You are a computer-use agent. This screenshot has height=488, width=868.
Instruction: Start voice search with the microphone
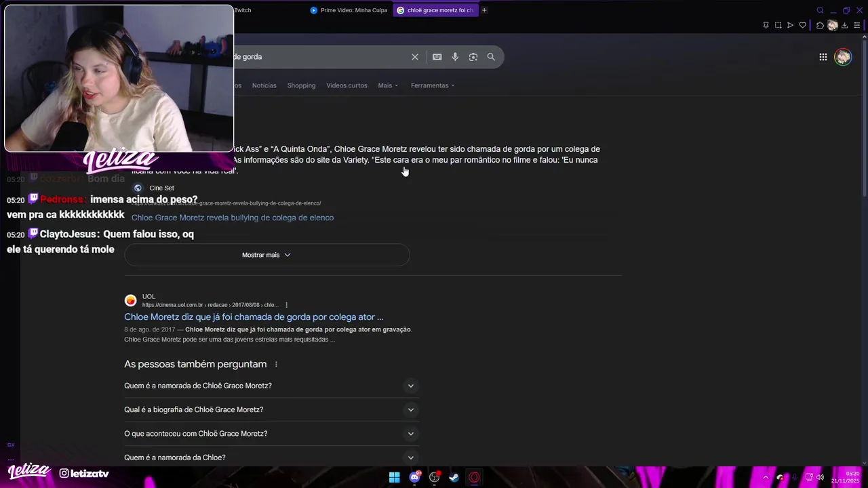[x=455, y=57]
